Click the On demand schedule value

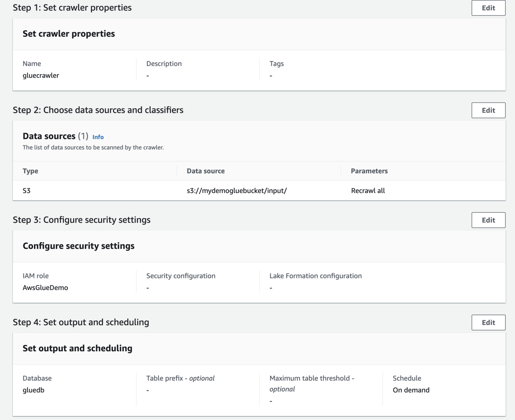tap(411, 390)
